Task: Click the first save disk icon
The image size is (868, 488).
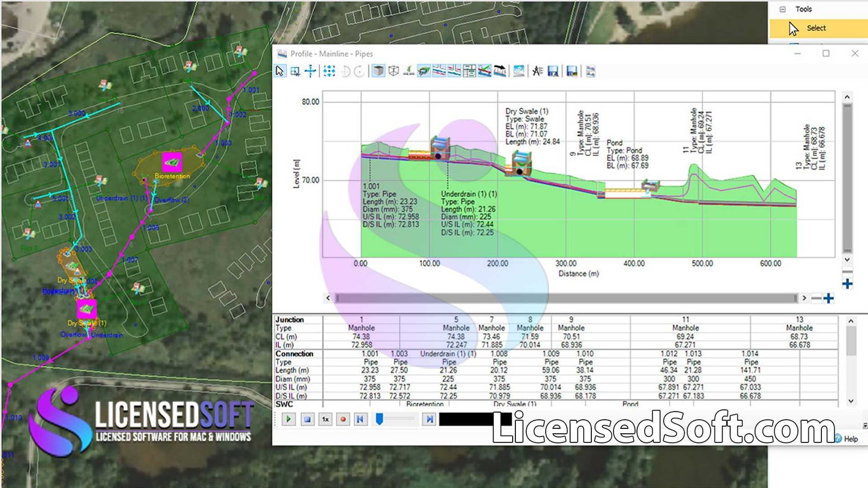Action: (553, 71)
